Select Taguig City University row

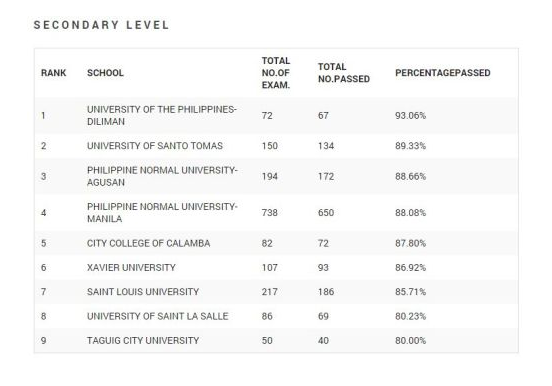276,341
